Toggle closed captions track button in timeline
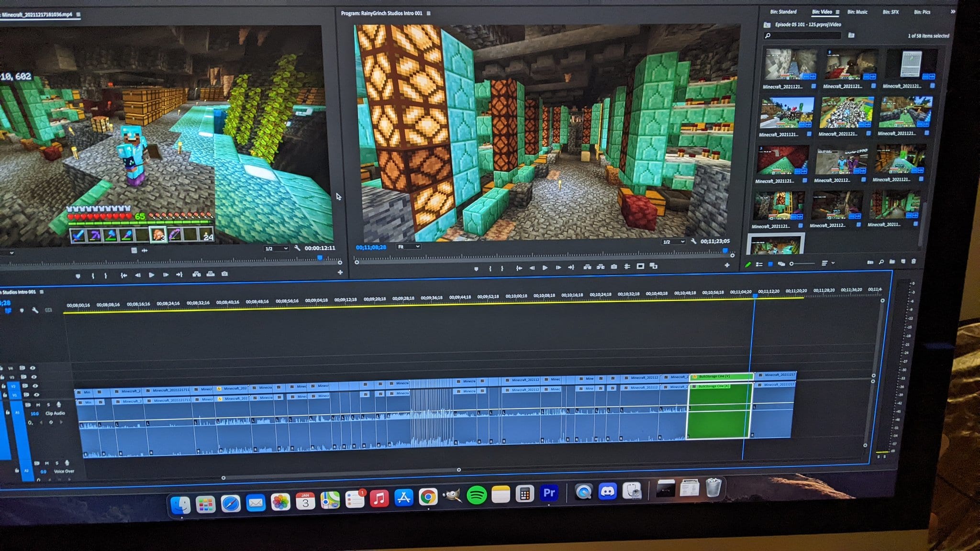The width and height of the screenshot is (980, 551). pos(48,310)
